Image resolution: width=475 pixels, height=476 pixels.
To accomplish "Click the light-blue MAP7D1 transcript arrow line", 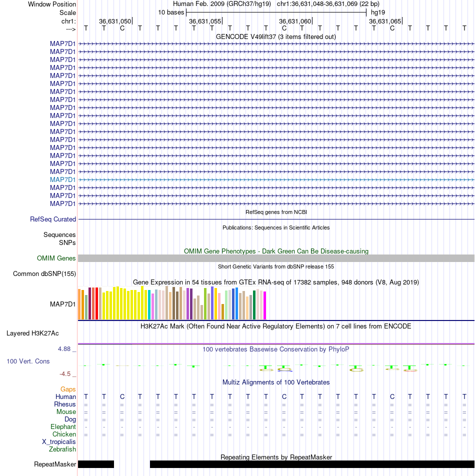I will pos(276,179).
